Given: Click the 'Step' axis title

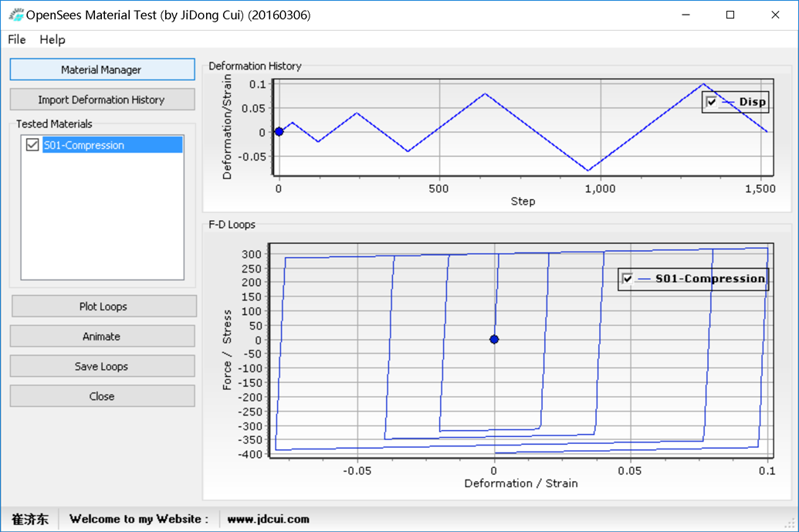Looking at the screenshot, I should [x=523, y=202].
